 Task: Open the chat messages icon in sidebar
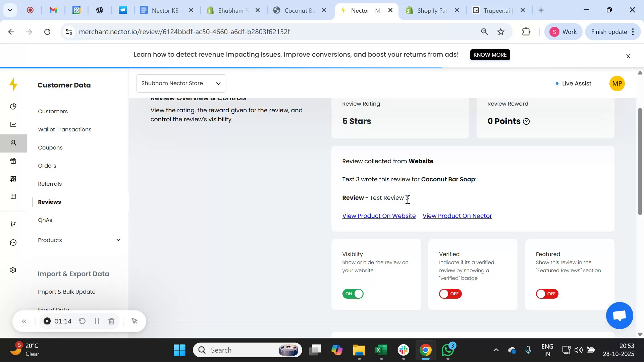pyautogui.click(x=13, y=242)
